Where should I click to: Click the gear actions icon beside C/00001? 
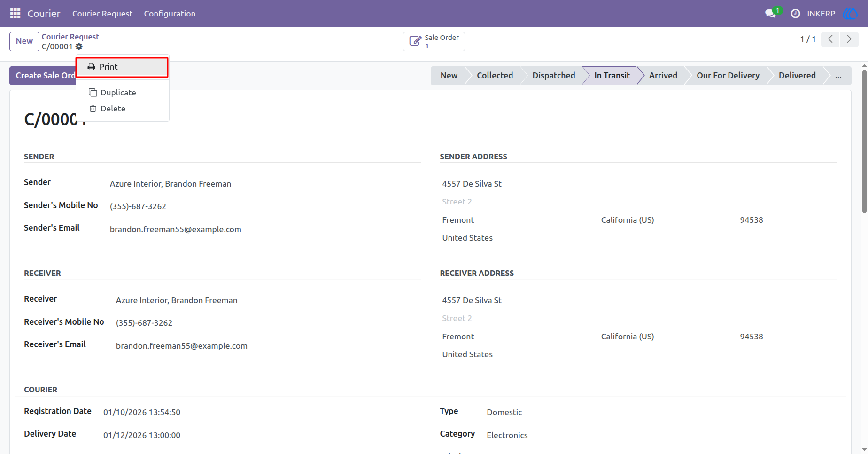[79, 47]
